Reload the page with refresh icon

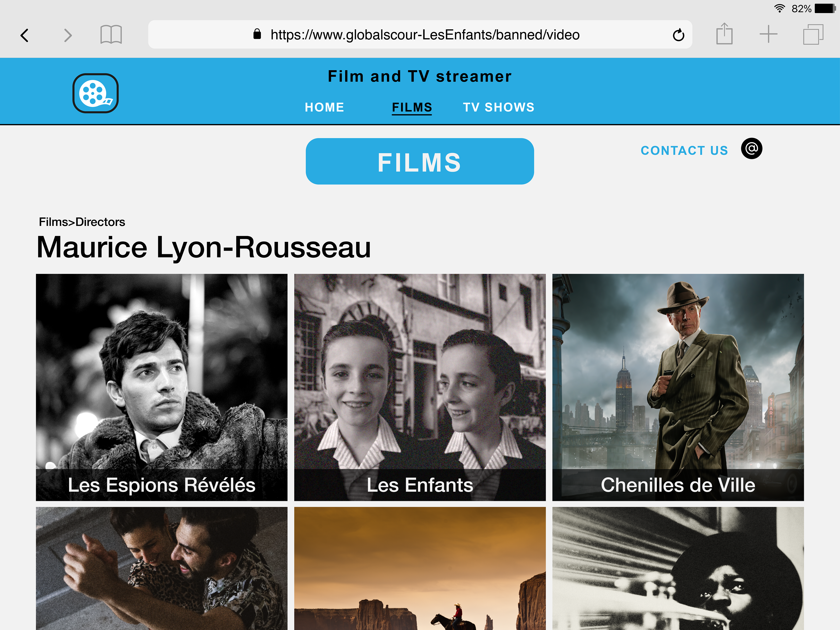678,35
